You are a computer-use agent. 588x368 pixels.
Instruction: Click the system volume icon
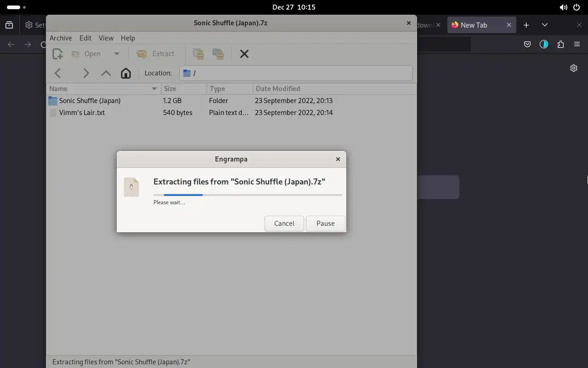pyautogui.click(x=563, y=7)
